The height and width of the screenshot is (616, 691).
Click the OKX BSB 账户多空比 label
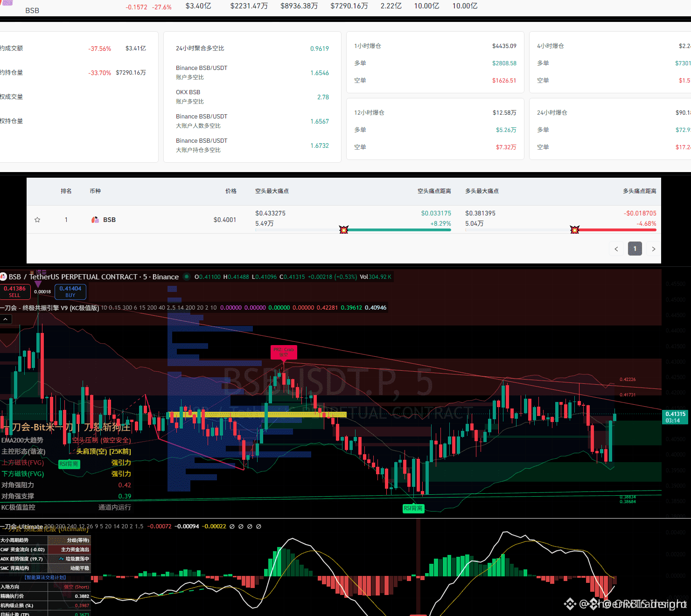coord(190,97)
